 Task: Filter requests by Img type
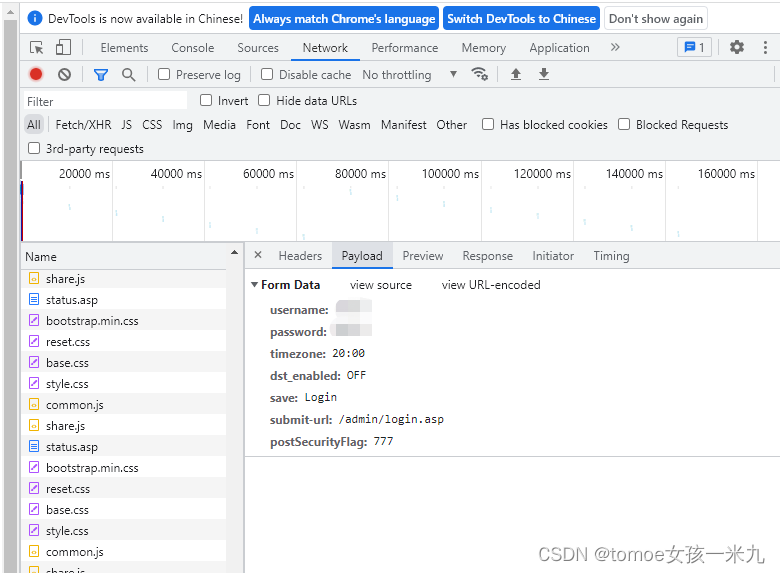[x=183, y=124]
